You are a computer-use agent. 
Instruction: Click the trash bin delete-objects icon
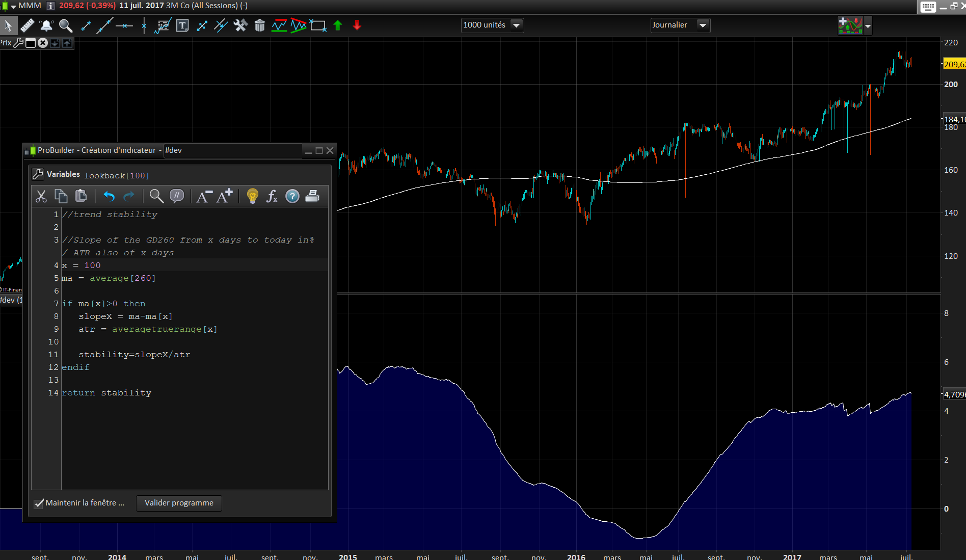click(x=260, y=25)
